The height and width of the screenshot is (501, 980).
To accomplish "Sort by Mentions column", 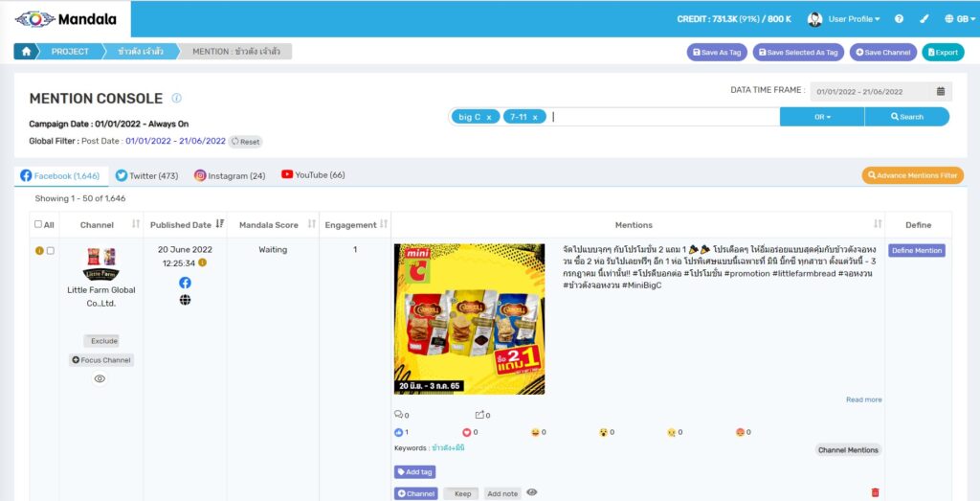I will pyautogui.click(x=878, y=224).
